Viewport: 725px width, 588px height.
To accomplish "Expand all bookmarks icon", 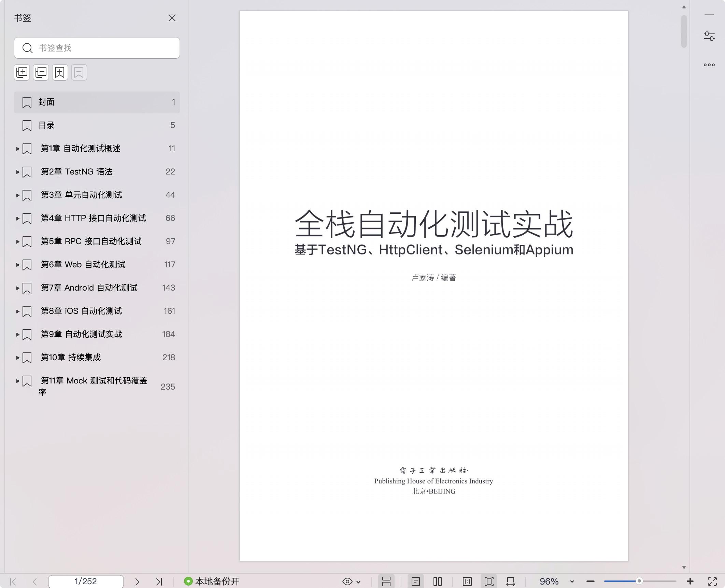I will [22, 72].
